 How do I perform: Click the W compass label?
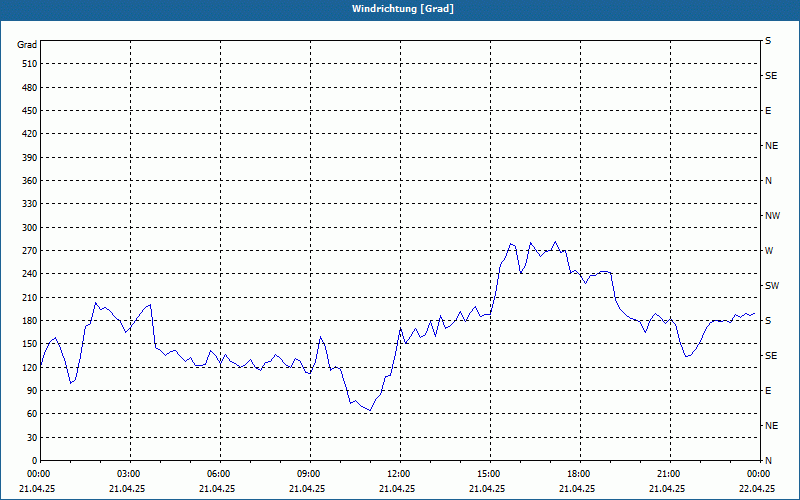[769, 251]
